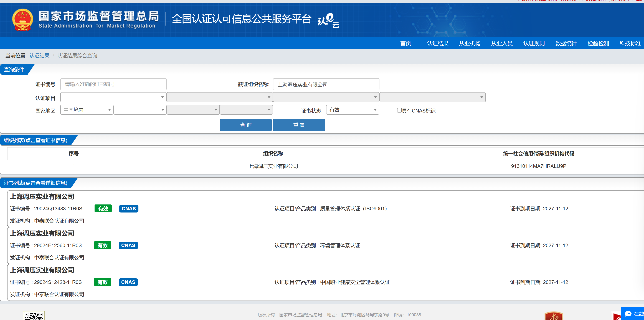Open 从业人员 navigation menu
The height and width of the screenshot is (320, 644).
502,44
